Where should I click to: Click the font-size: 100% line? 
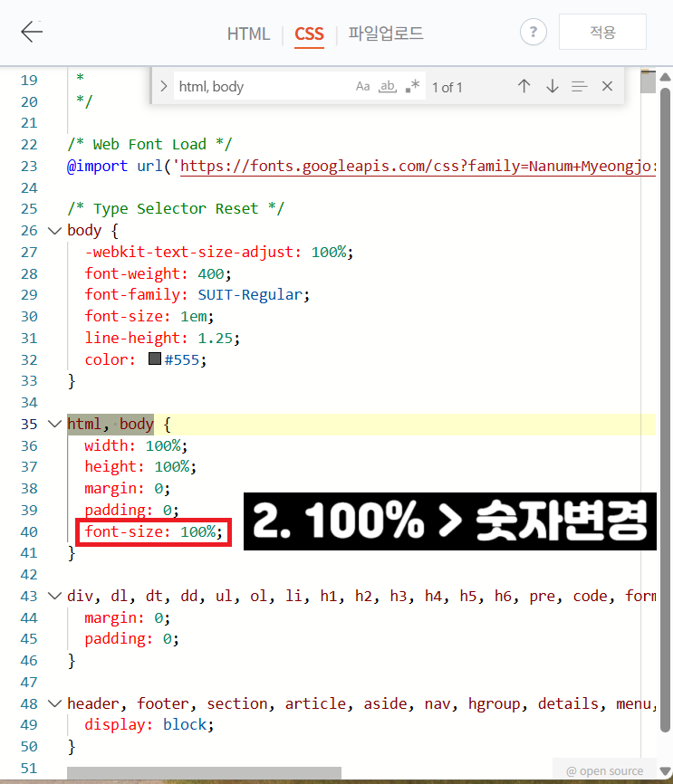coord(153,531)
